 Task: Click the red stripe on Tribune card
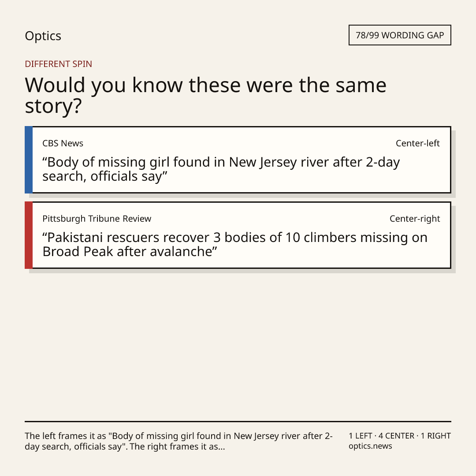(29, 235)
